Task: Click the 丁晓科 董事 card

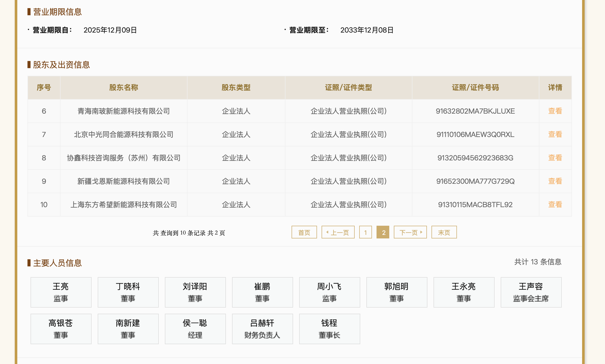Action: (x=128, y=292)
